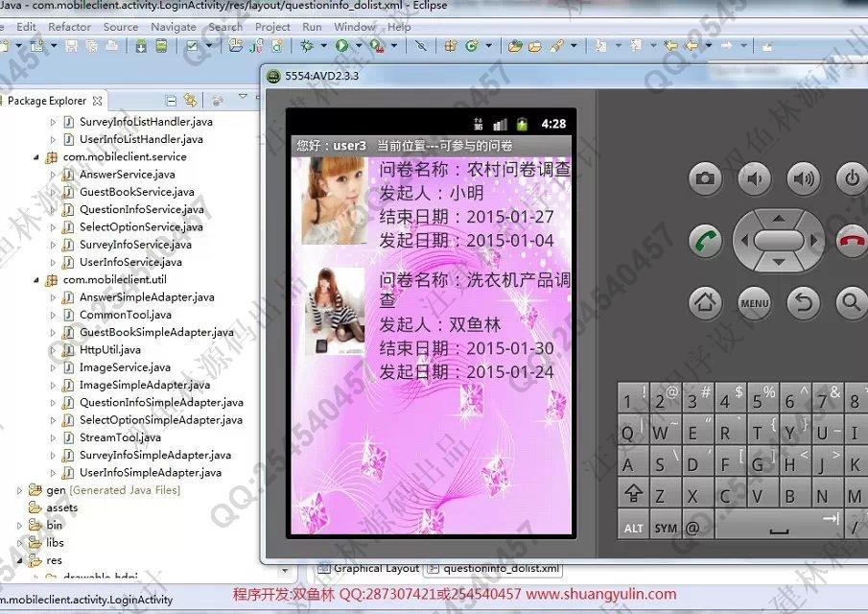
Task: Collapse the com.mobileclient.util package
Action: tap(36, 279)
